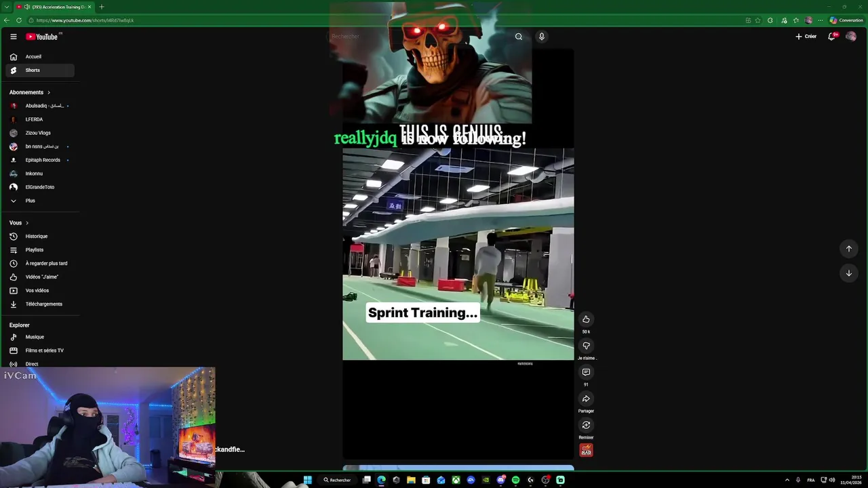Open À regarder plus tard
Image resolution: width=868 pixels, height=488 pixels.
(x=40, y=264)
